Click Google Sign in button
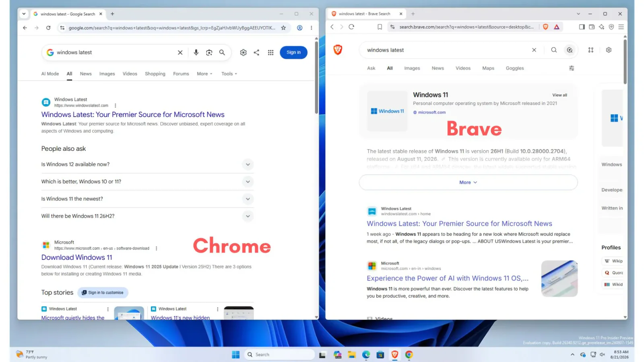Screen dimensions: 644x362 293,52
